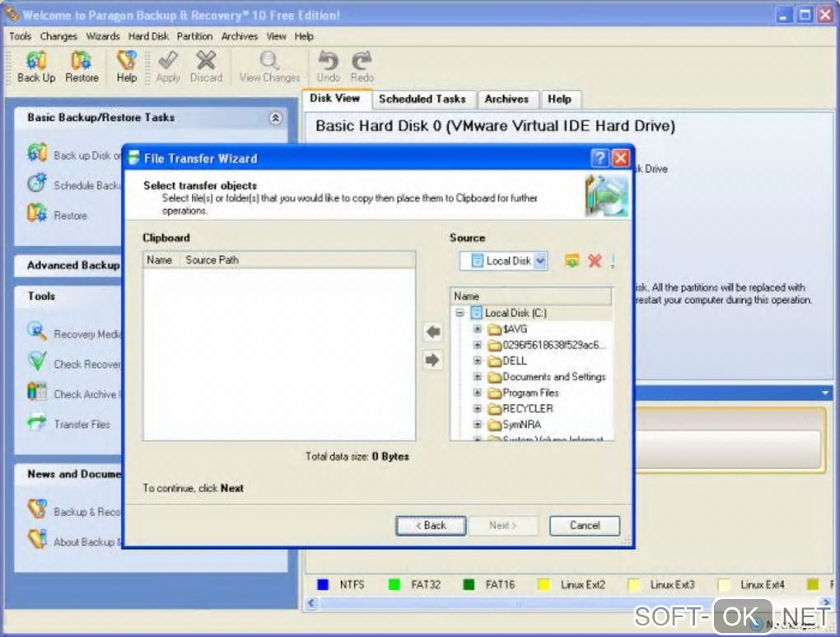Click the FAT32 green legend swatch

click(x=394, y=584)
